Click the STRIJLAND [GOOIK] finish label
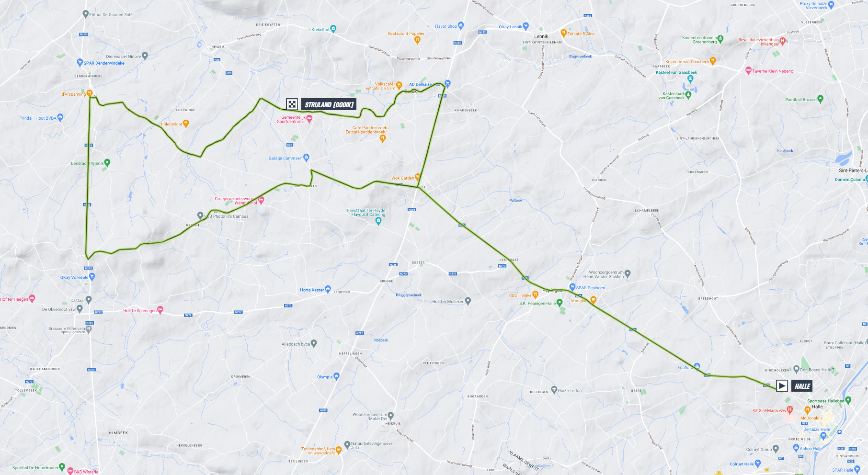The width and height of the screenshot is (868, 475). [x=329, y=104]
